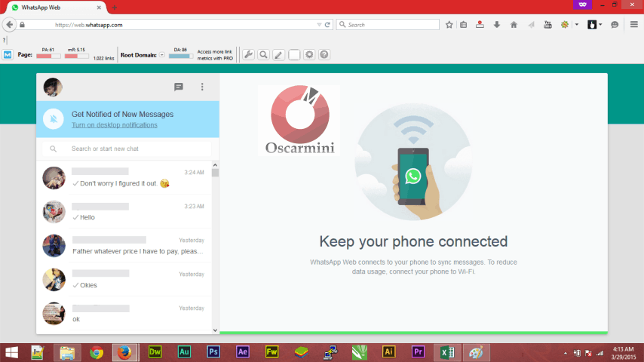Expand the URL bar history dropdown arrow

(x=317, y=25)
